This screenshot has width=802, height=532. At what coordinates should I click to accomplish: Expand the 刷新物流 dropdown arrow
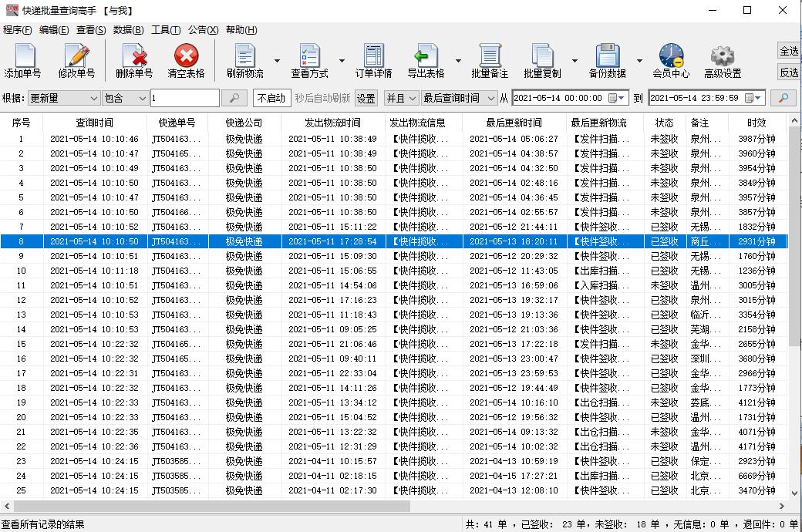pos(277,61)
